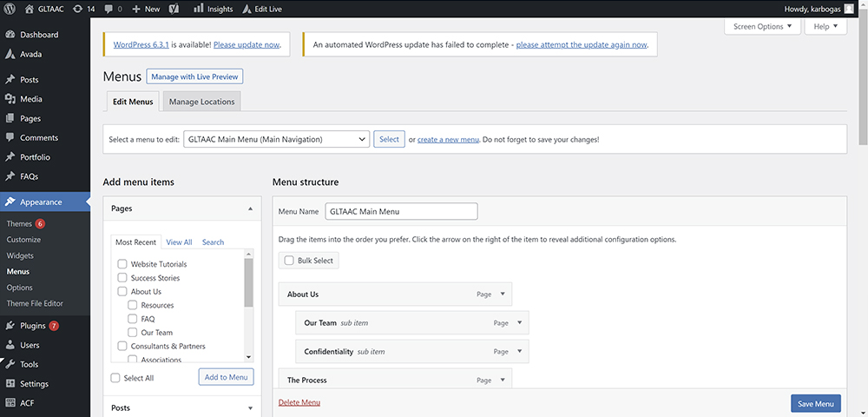
Task: Open the menu selection dropdown
Action: (276, 139)
